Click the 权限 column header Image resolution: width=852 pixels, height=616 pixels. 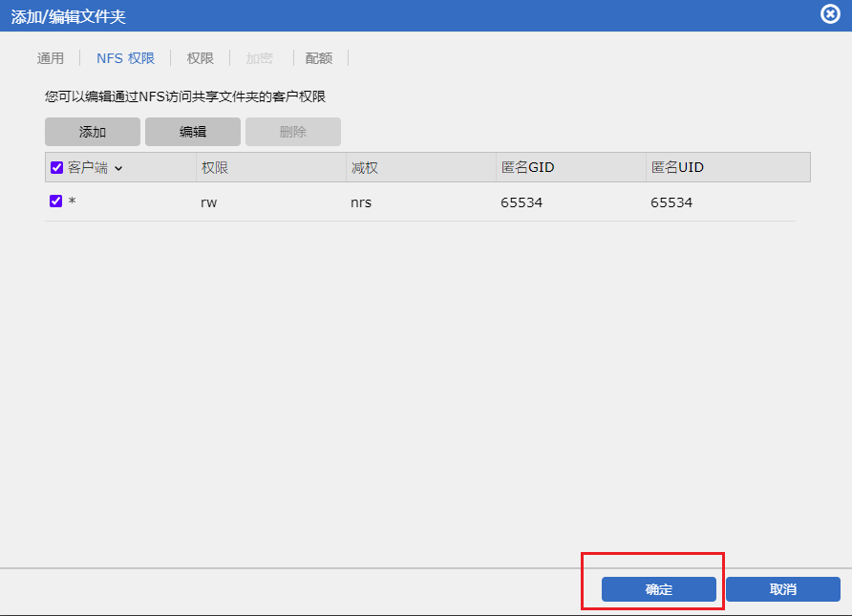[x=215, y=168]
